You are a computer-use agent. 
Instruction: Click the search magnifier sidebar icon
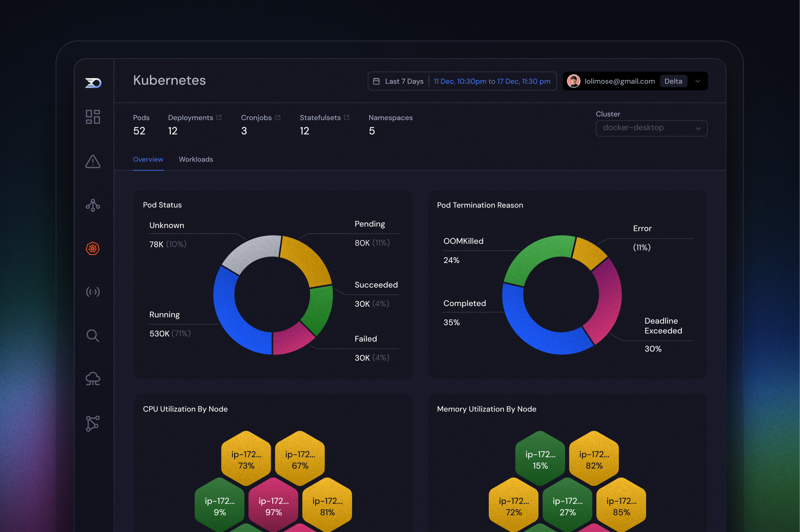click(93, 336)
